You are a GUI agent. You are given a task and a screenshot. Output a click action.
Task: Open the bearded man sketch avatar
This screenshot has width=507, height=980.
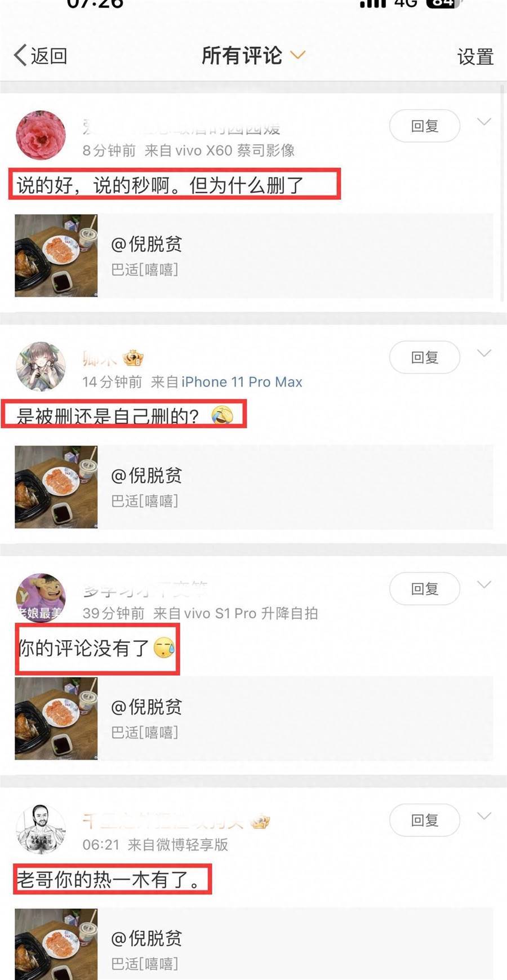pyautogui.click(x=41, y=830)
